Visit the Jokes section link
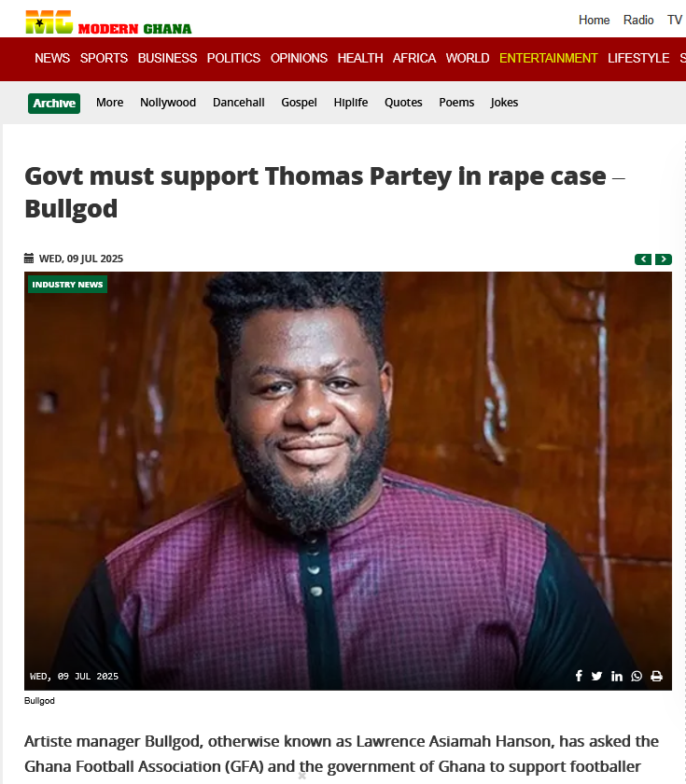Screen dimensions: 686x784 [504, 103]
